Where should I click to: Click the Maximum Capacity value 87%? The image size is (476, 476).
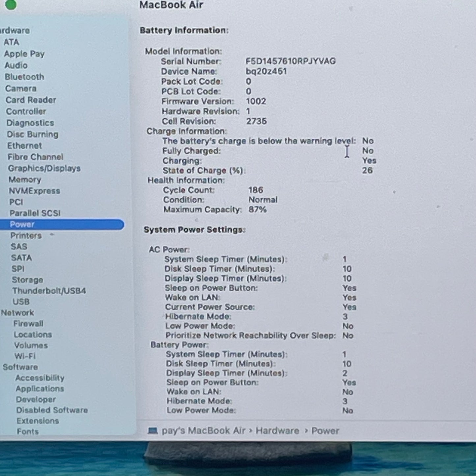tap(257, 210)
